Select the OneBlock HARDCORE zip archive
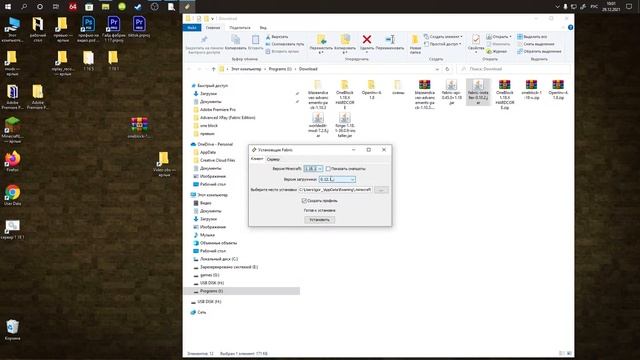The height and width of the screenshot is (360, 640). pos(504,95)
